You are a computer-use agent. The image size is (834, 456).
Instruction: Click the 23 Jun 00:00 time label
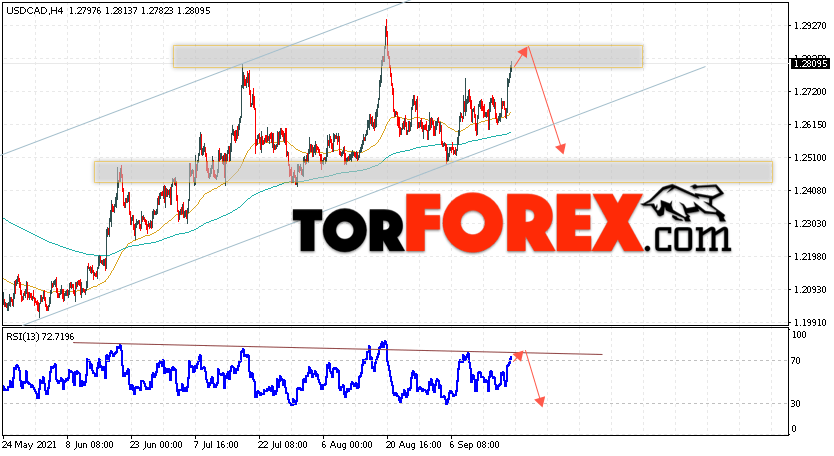click(x=156, y=445)
